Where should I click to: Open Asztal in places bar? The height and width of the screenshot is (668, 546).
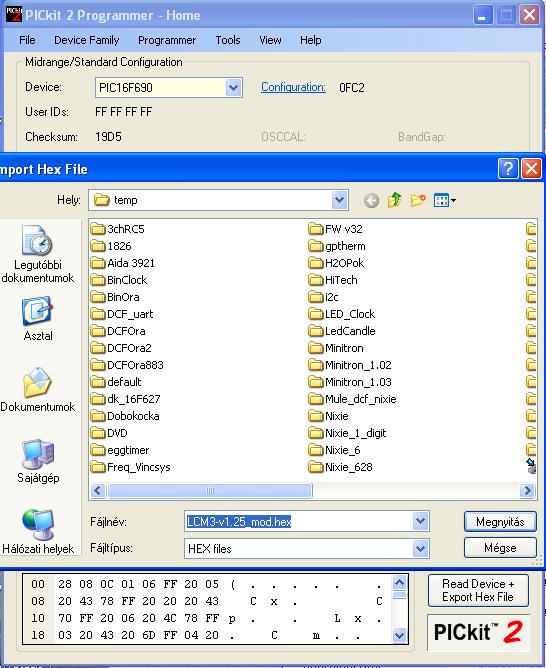coord(38,318)
